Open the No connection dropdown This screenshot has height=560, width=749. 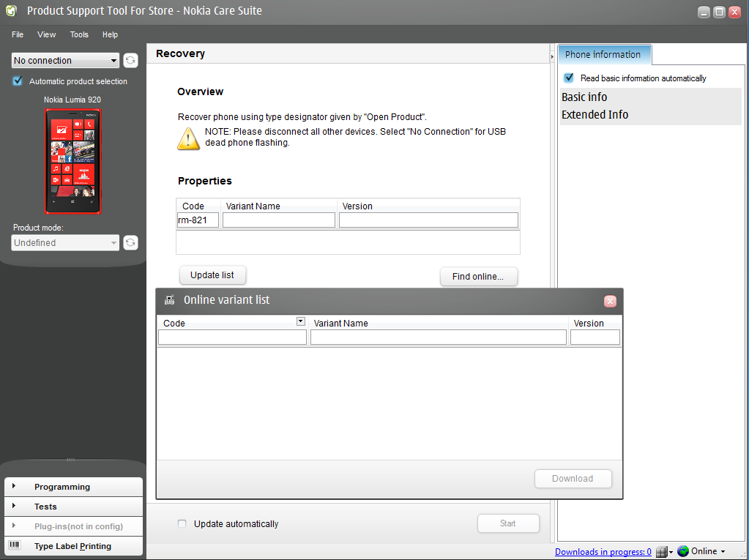[x=65, y=61]
